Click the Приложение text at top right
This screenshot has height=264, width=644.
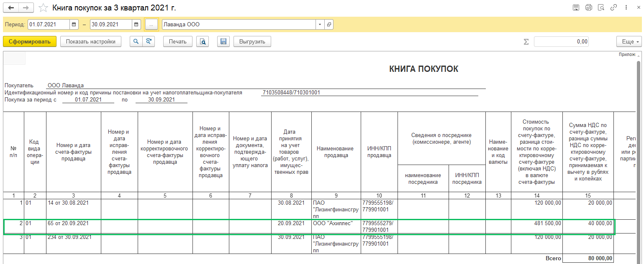(627, 55)
